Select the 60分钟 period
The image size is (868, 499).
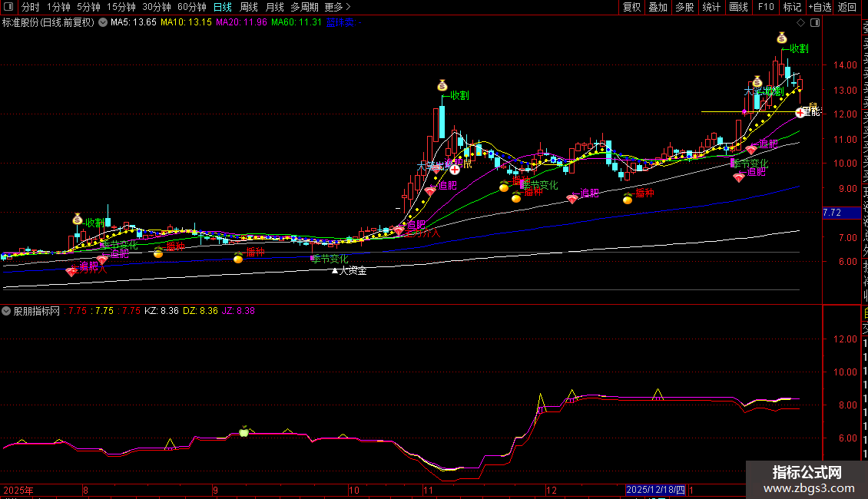point(191,7)
